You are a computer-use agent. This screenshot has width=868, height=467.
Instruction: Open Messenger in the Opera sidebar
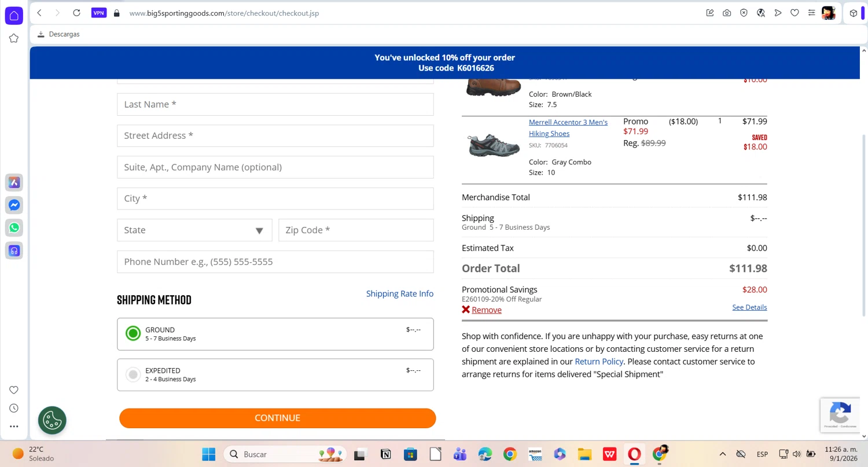[14, 205]
